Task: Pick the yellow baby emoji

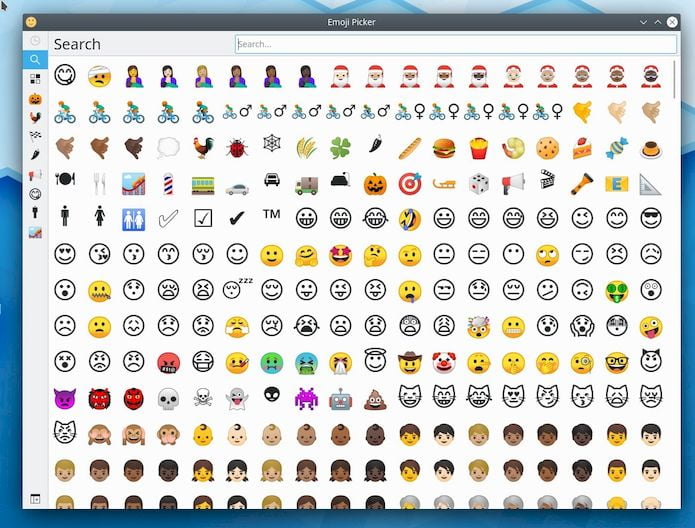Action: [x=203, y=434]
